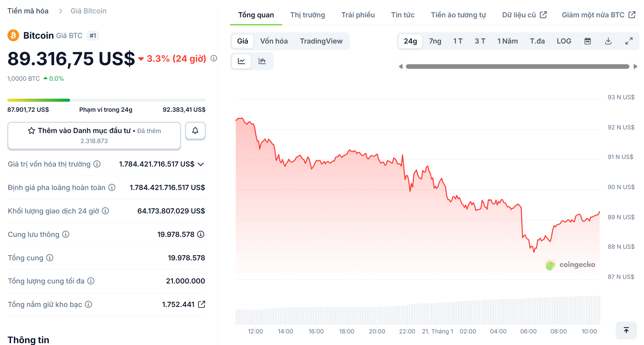Select the TradingView chart option
Image resolution: width=644 pixels, height=345 pixels.
(x=321, y=41)
